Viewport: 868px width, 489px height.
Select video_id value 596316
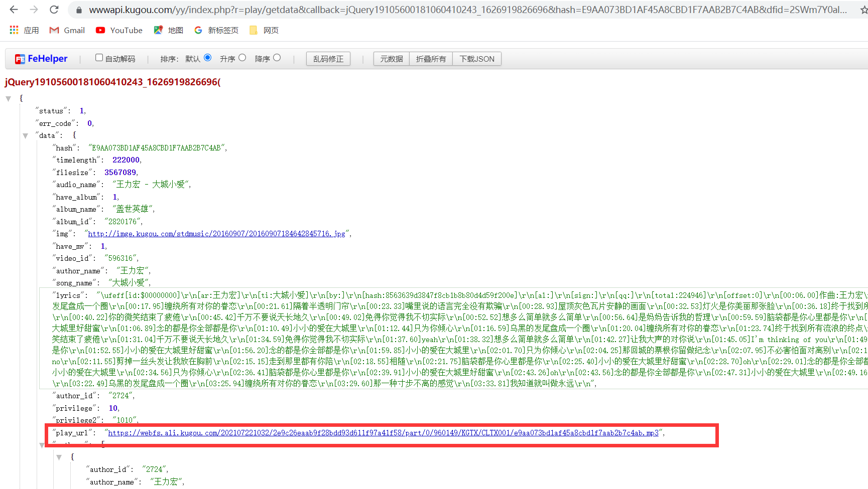click(120, 258)
